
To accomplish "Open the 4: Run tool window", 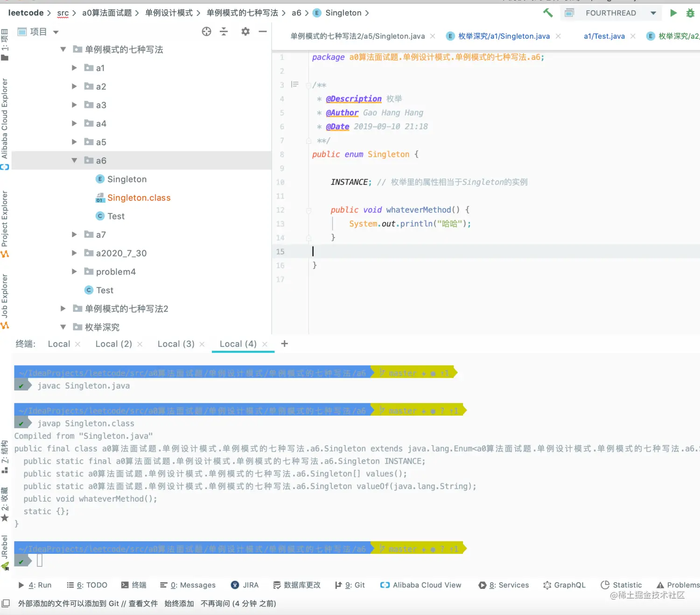I will [x=35, y=585].
